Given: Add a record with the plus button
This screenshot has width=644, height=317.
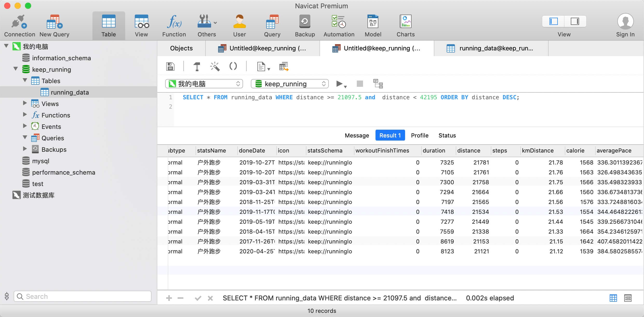Looking at the screenshot, I should point(169,298).
